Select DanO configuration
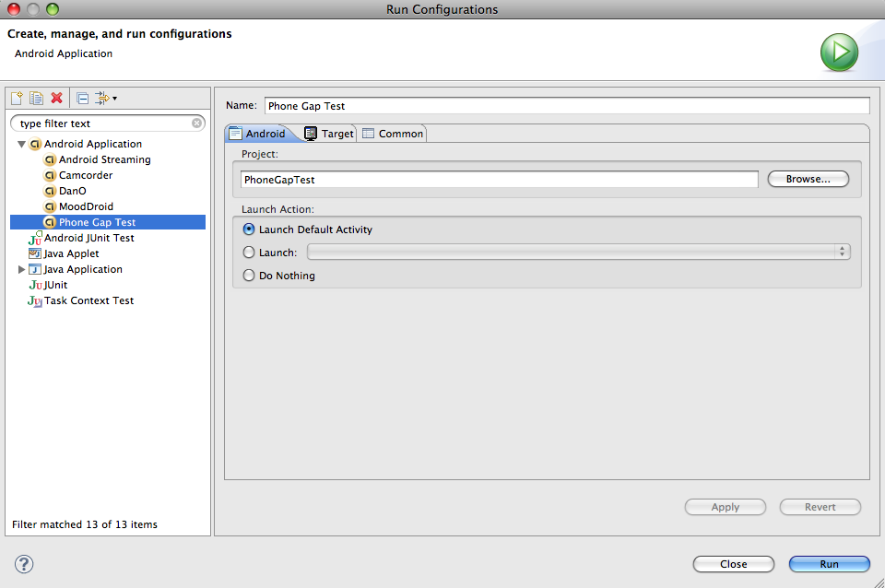Screen dimensions: 885x588 click(x=72, y=191)
